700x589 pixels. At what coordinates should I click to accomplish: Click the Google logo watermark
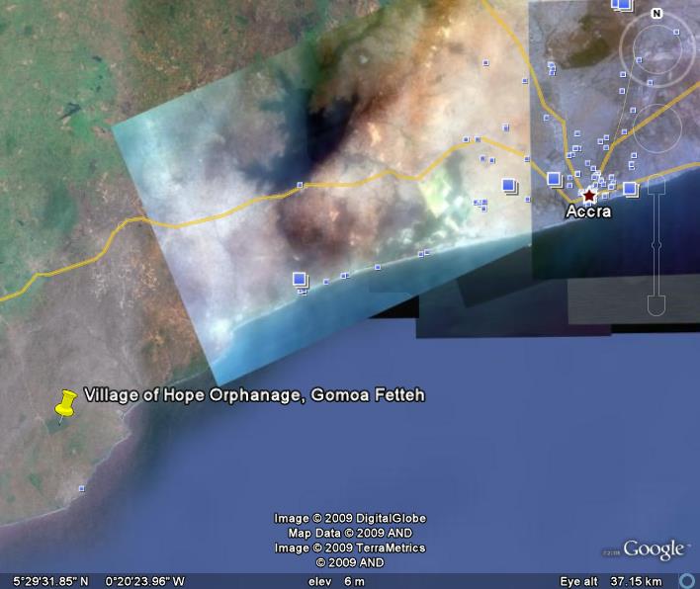click(x=654, y=549)
